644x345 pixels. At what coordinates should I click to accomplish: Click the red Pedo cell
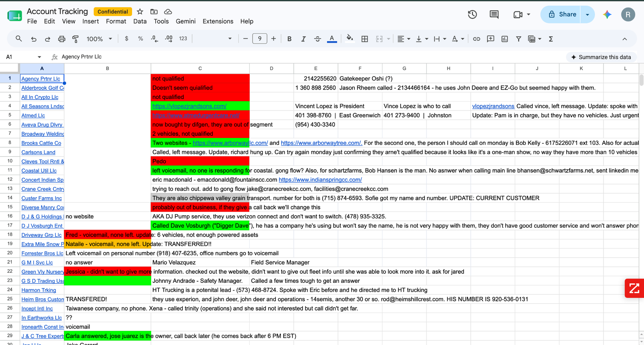coord(200,161)
